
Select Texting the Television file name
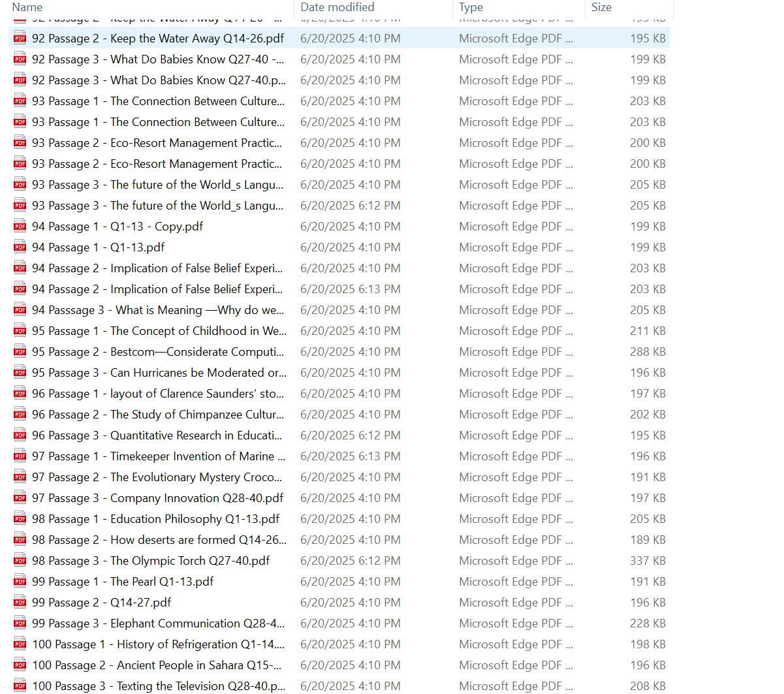click(159, 686)
